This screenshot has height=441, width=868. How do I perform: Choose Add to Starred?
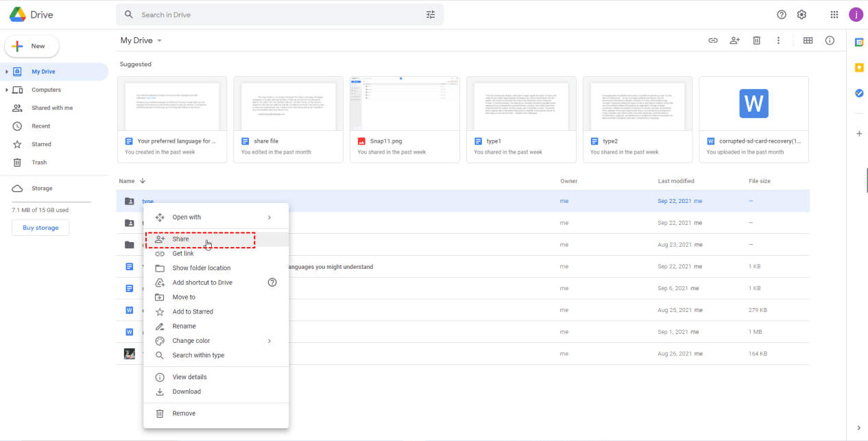(x=216, y=311)
